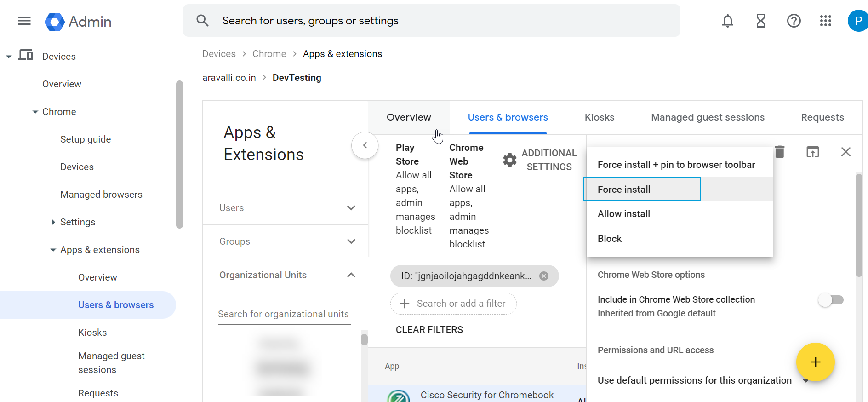Image resolution: width=868 pixels, height=402 pixels.
Task: Expand the Settings tree item
Action: (53, 222)
